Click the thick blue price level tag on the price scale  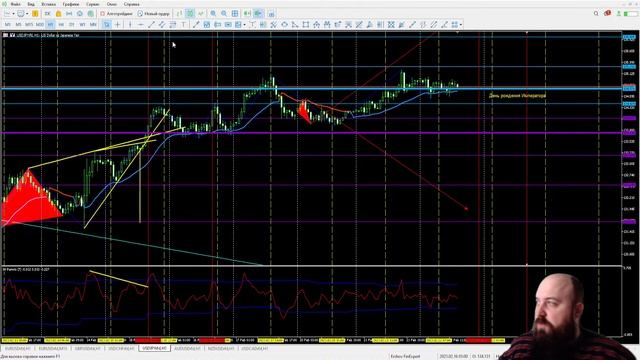(x=629, y=88)
